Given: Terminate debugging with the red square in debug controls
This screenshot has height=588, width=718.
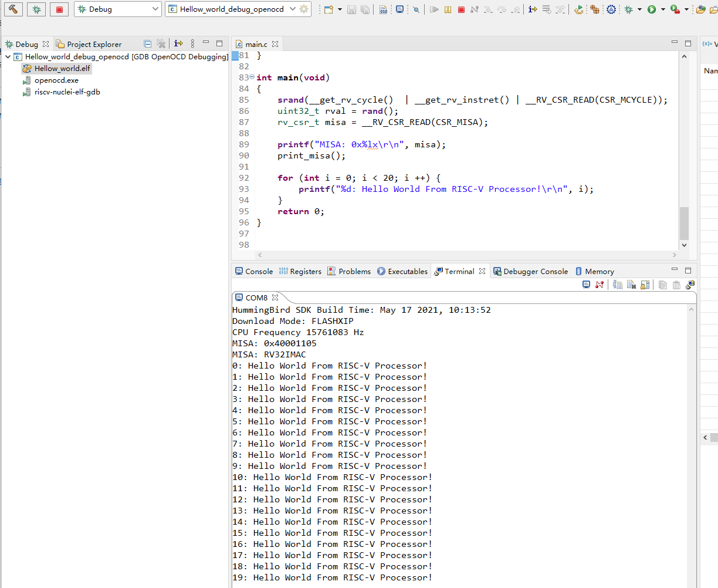Looking at the screenshot, I should click(x=461, y=9).
